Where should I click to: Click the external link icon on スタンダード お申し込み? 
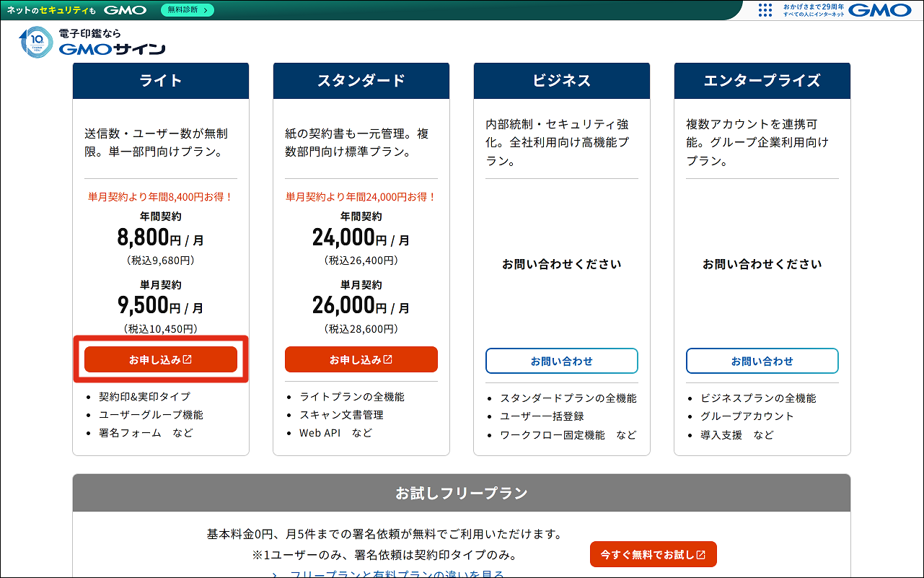pos(387,358)
